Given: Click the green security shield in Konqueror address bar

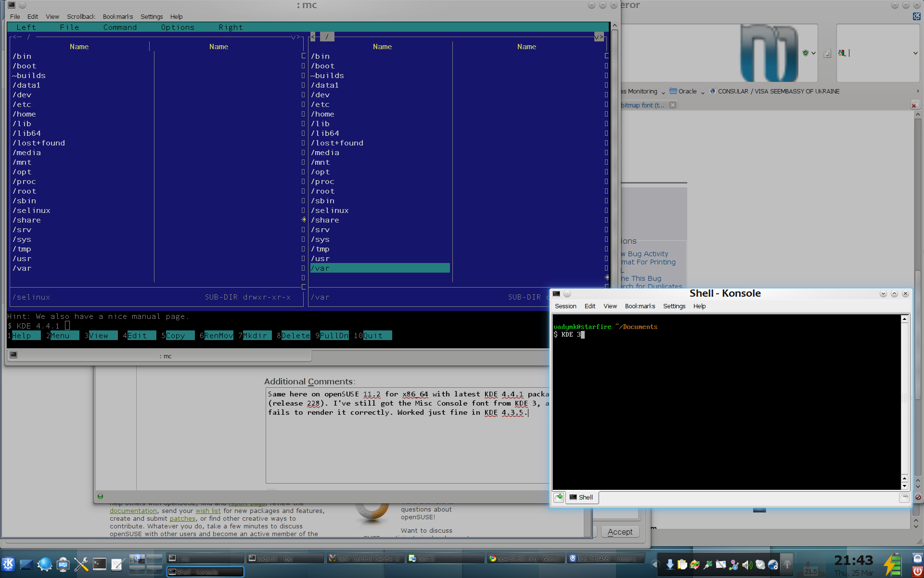Looking at the screenshot, I should pyautogui.click(x=806, y=53).
